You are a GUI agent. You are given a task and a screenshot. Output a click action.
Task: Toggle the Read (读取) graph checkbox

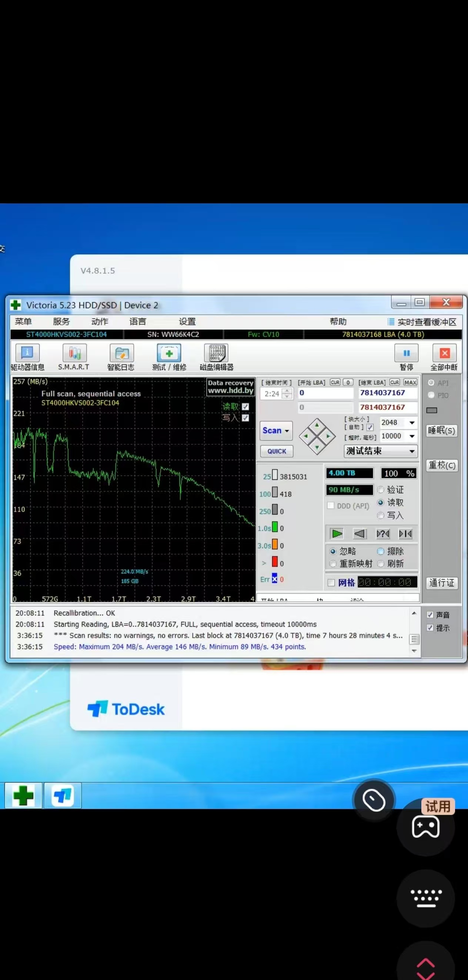[x=245, y=407]
